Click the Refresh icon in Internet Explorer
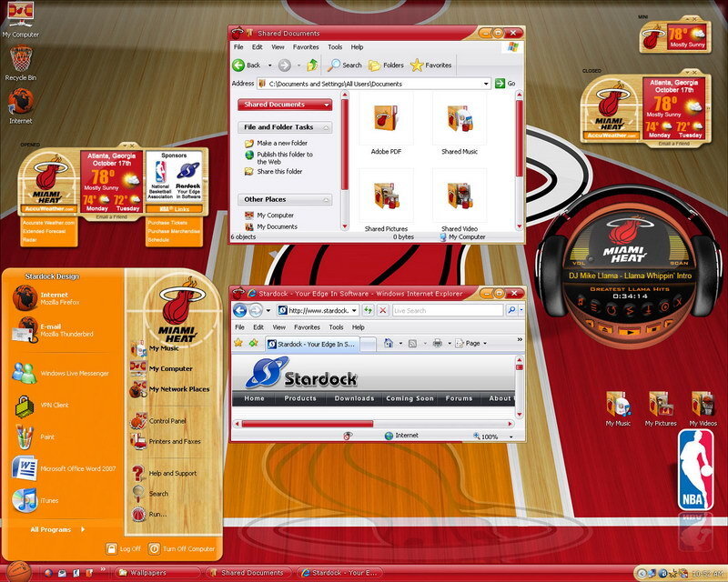The width and height of the screenshot is (728, 582). (369, 310)
